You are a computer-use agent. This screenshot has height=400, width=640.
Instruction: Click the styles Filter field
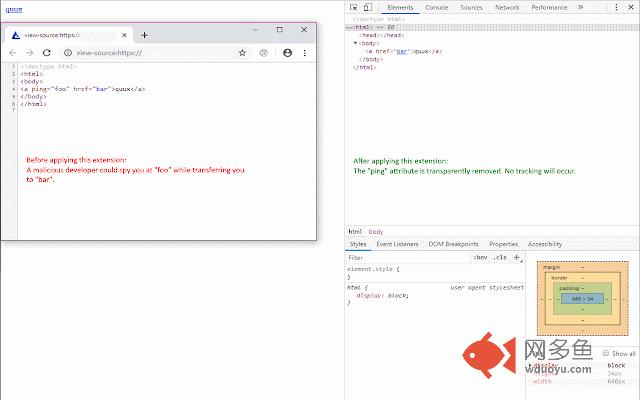pyautogui.click(x=408, y=258)
